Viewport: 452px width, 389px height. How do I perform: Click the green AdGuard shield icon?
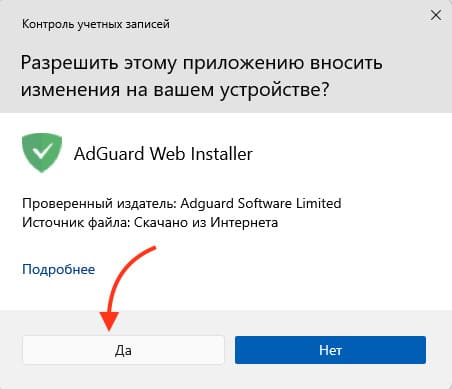coord(42,153)
